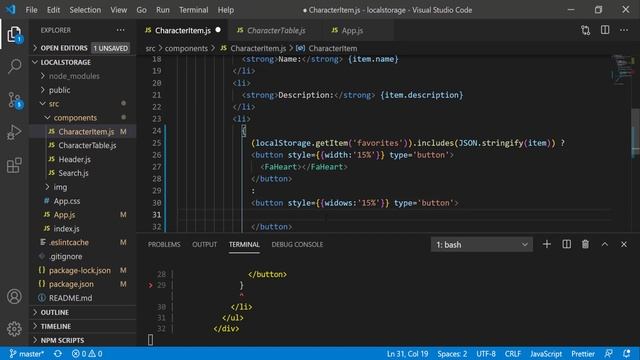Screen dimensions: 640x360
Task: Open the Selection menu
Action: click(85, 10)
